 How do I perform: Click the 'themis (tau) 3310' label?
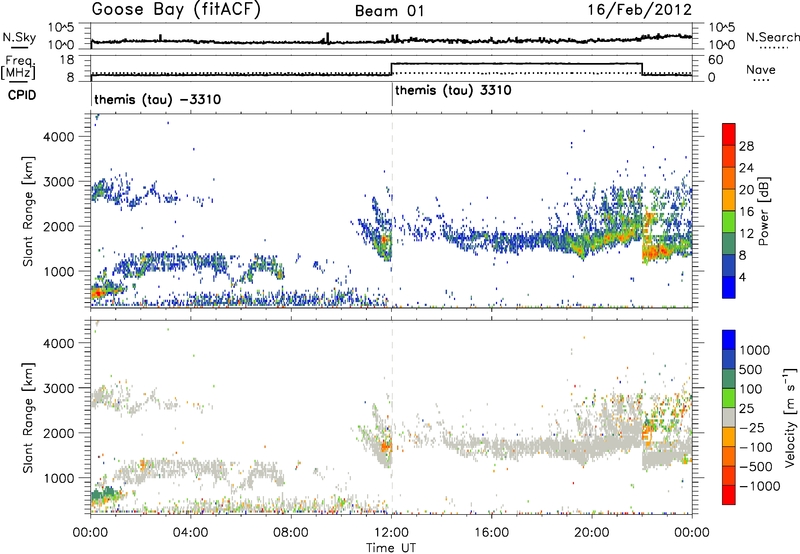pyautogui.click(x=453, y=90)
